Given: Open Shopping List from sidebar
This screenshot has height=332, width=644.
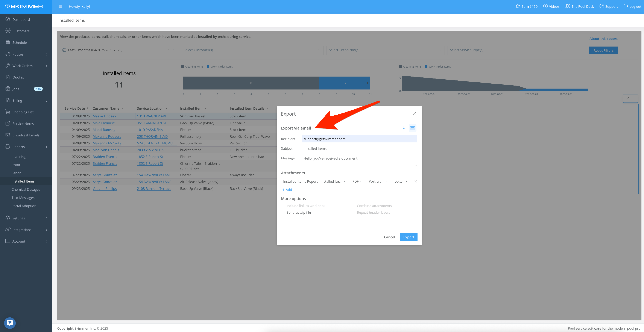Looking at the screenshot, I should pos(23,112).
